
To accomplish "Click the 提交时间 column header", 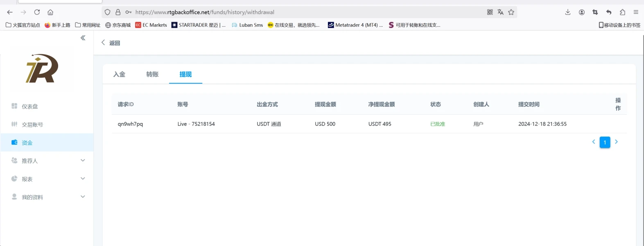I will click(529, 104).
